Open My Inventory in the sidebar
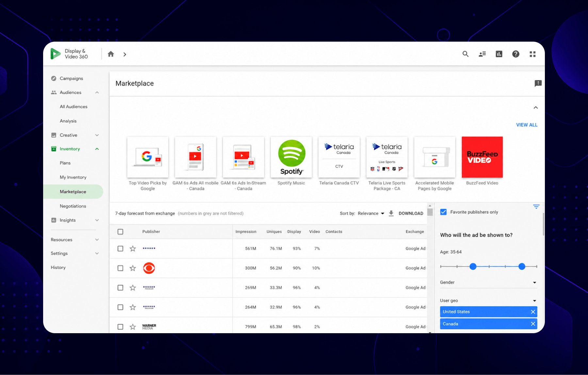The image size is (588, 375). [x=73, y=177]
